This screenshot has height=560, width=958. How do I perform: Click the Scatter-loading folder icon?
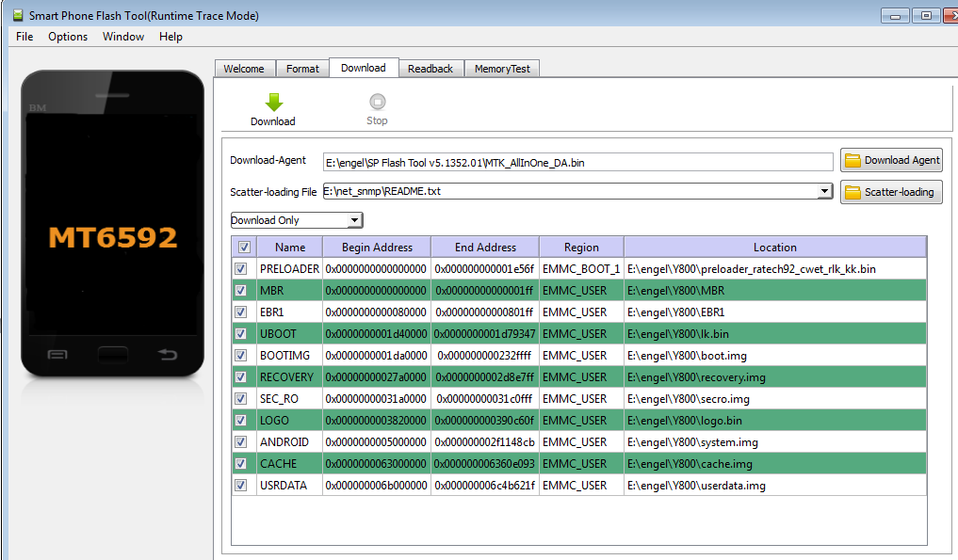point(852,192)
